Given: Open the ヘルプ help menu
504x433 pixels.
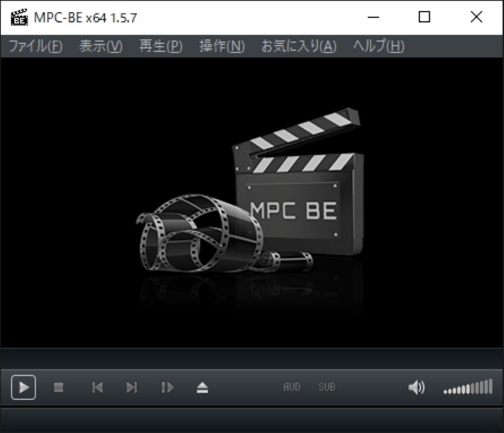Looking at the screenshot, I should 381,46.
